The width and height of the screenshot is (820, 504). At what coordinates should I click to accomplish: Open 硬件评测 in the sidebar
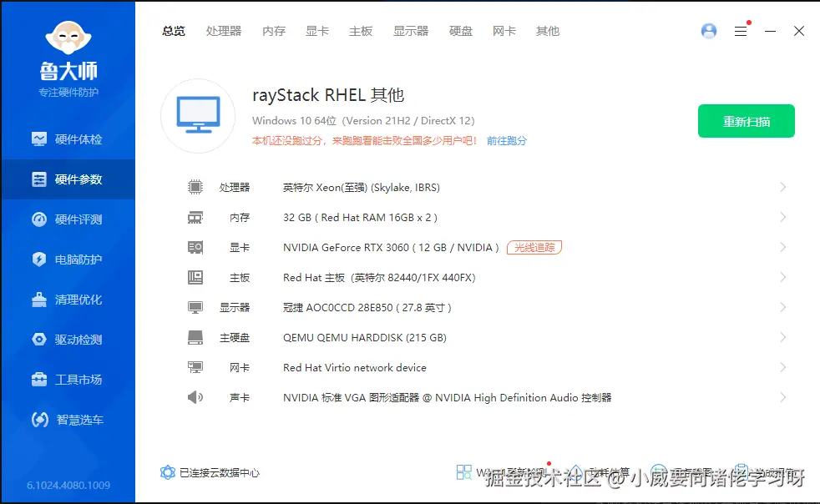68,219
